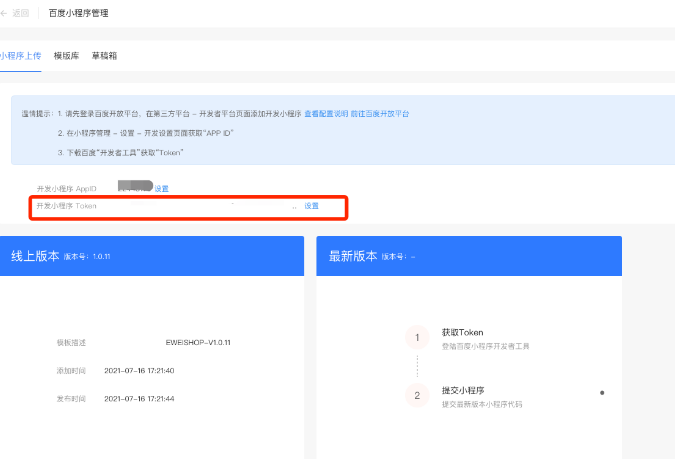Click the 发布时间 label
The width and height of the screenshot is (675, 459).
(x=71, y=399)
